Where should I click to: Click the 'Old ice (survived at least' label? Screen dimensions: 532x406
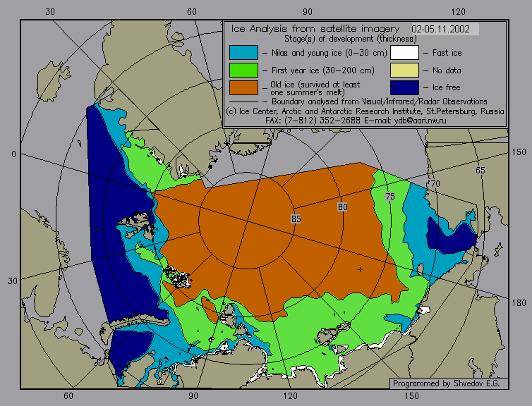[x=315, y=85]
